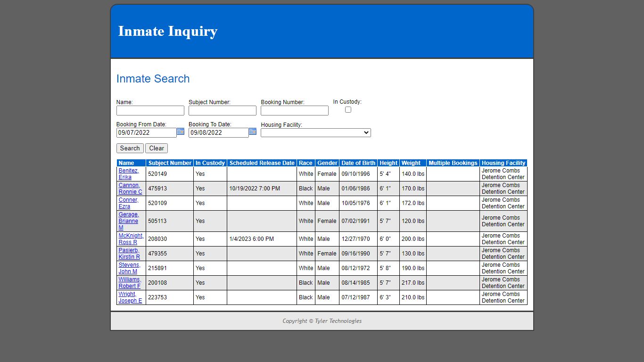Click date of birth 07/02/1991
The height and width of the screenshot is (362, 644).
(x=356, y=221)
